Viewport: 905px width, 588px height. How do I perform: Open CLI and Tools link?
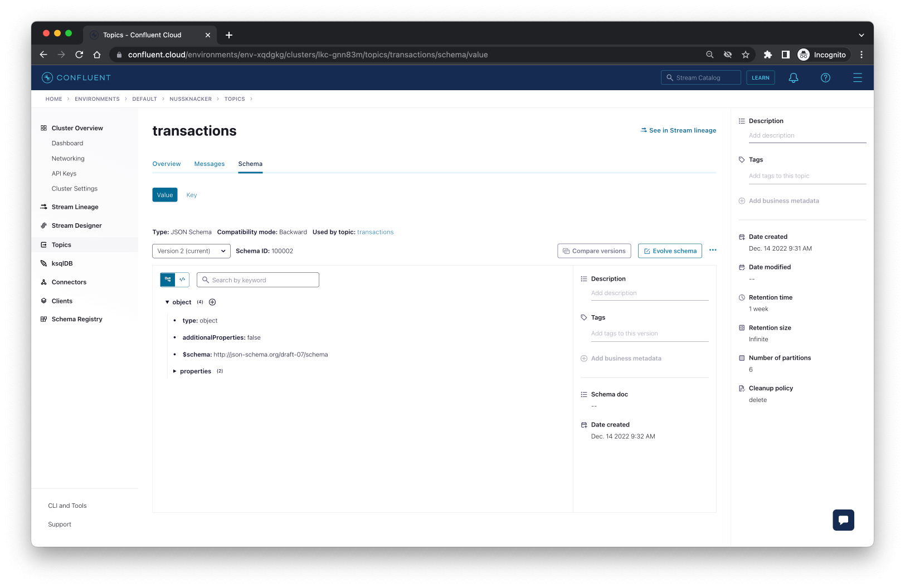point(67,506)
